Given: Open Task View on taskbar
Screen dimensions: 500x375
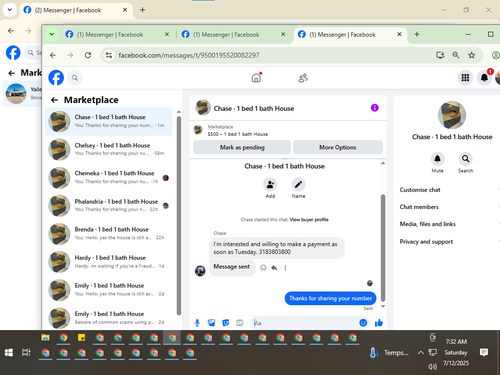Looking at the screenshot, I should tap(26, 353).
